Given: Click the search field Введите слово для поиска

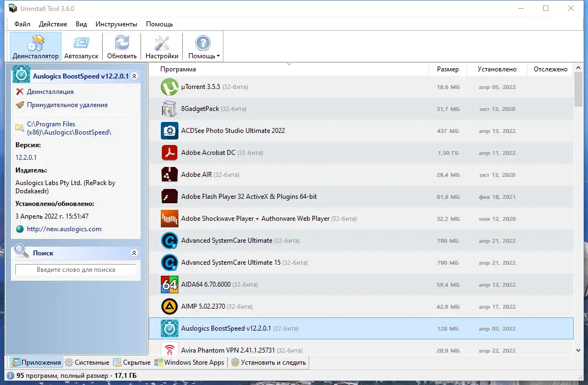Looking at the screenshot, I should (x=76, y=270).
